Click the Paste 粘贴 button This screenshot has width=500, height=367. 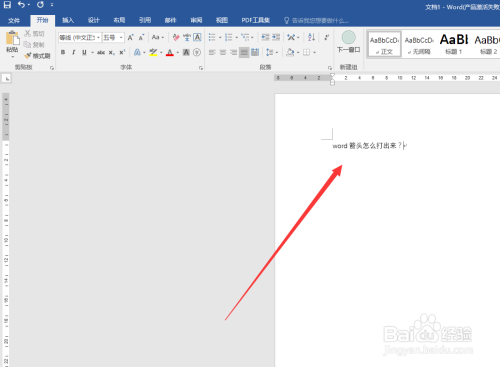click(x=12, y=43)
